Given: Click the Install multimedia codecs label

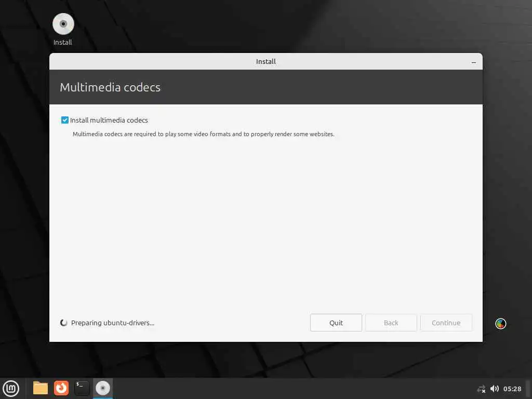Looking at the screenshot, I should click(x=109, y=120).
